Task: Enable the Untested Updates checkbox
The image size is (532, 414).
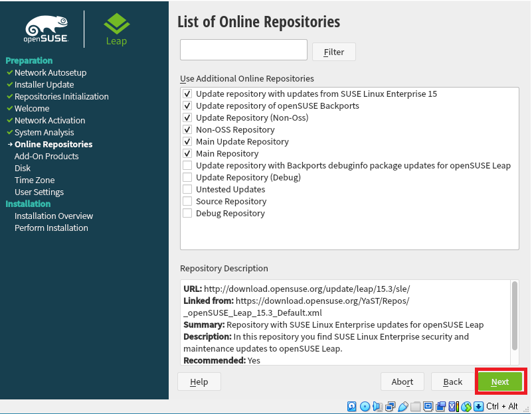Action: click(187, 189)
